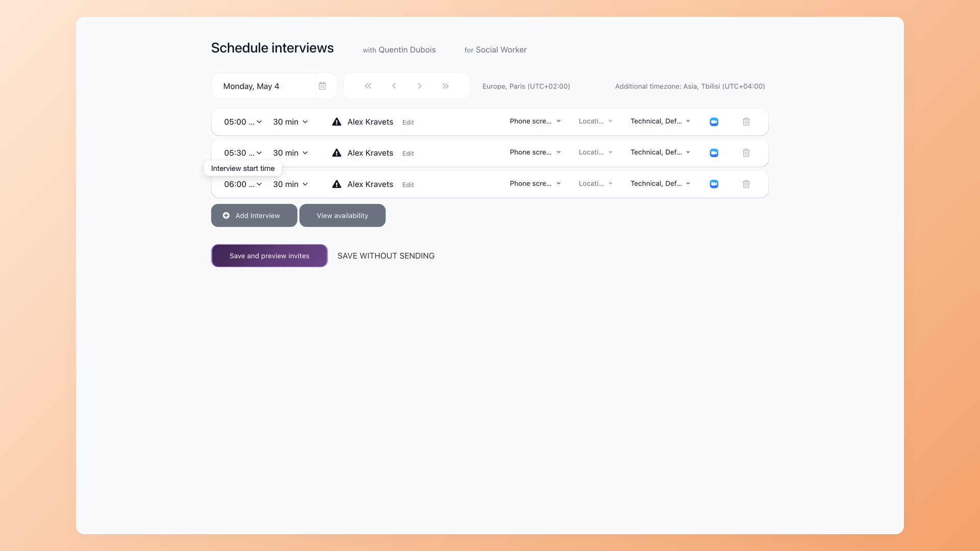Open the 05:30 start time dropdown

click(x=243, y=153)
